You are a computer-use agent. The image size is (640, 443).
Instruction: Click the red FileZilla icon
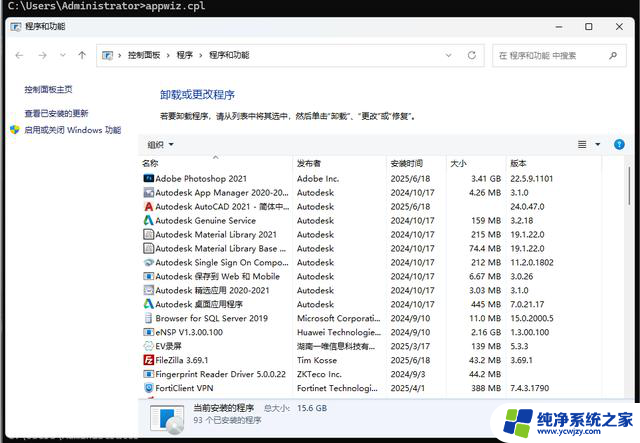(149, 360)
